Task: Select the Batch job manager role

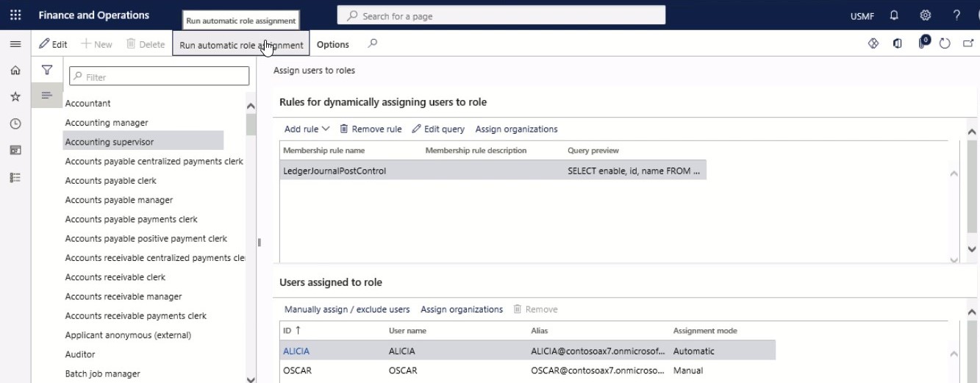Action: coord(102,373)
